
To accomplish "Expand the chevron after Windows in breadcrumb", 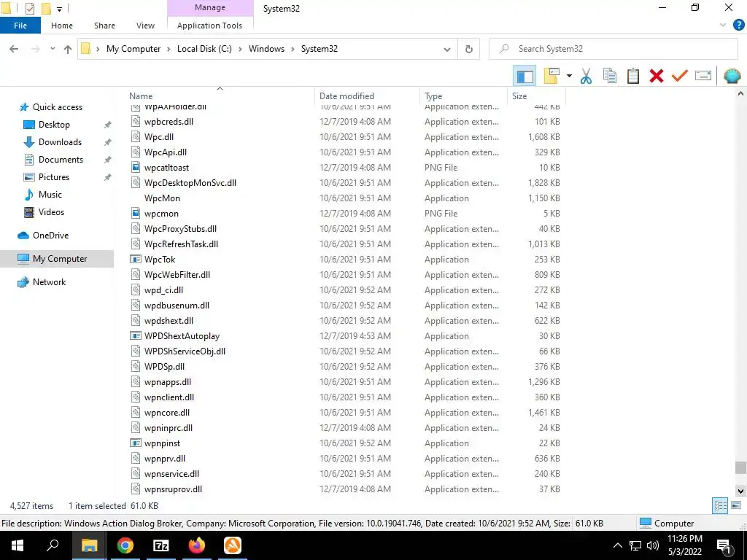I will 293,49.
